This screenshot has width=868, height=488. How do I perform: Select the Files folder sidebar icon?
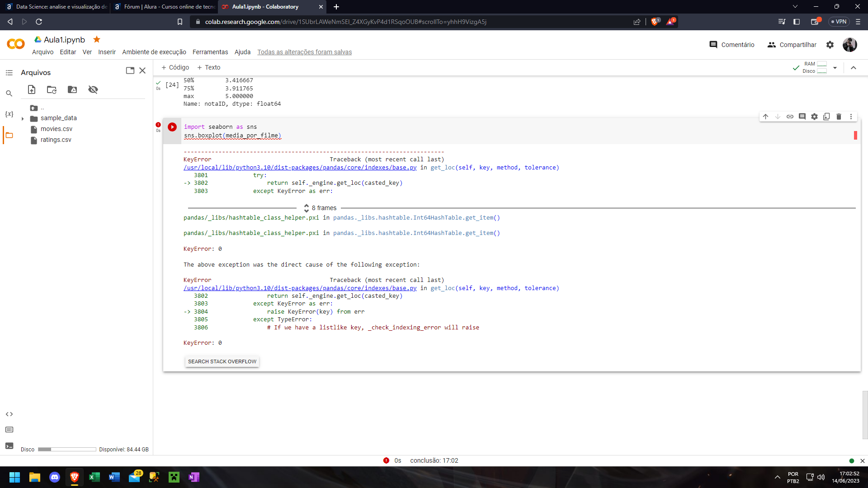9,135
